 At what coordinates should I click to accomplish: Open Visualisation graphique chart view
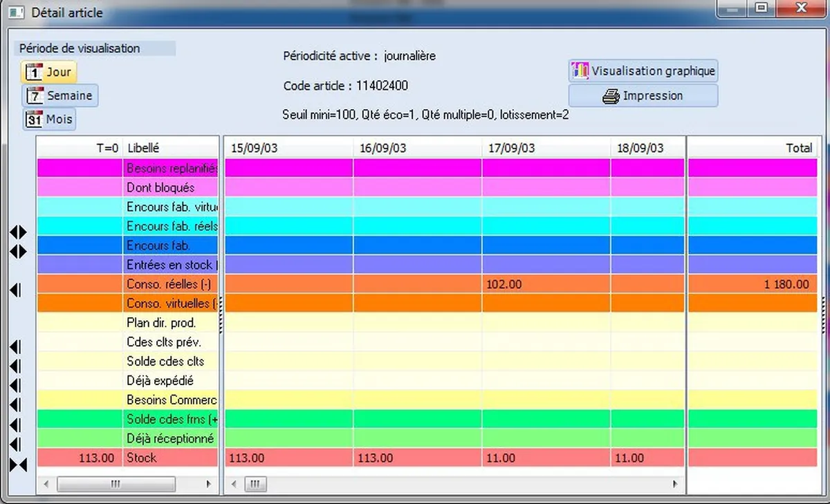pyautogui.click(x=643, y=71)
